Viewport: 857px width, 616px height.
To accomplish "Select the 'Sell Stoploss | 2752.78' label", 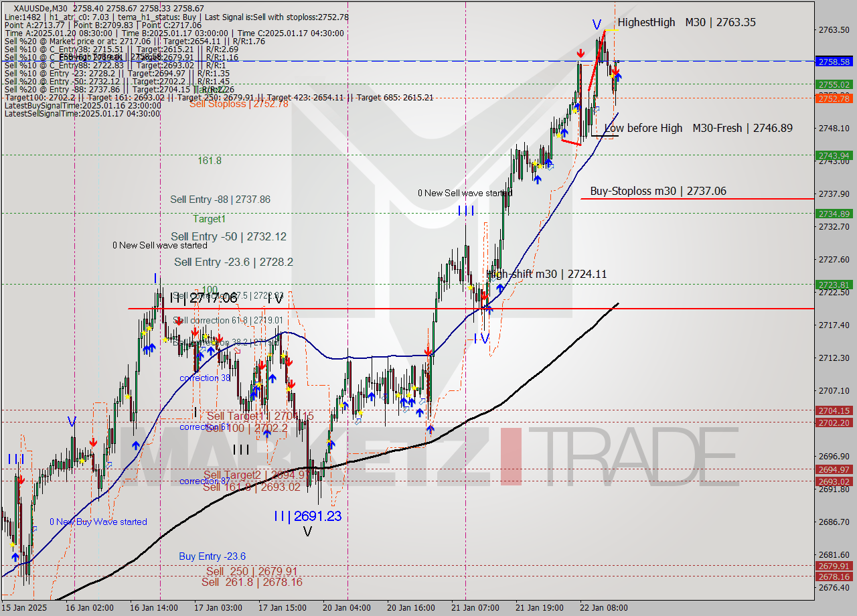I will [238, 104].
